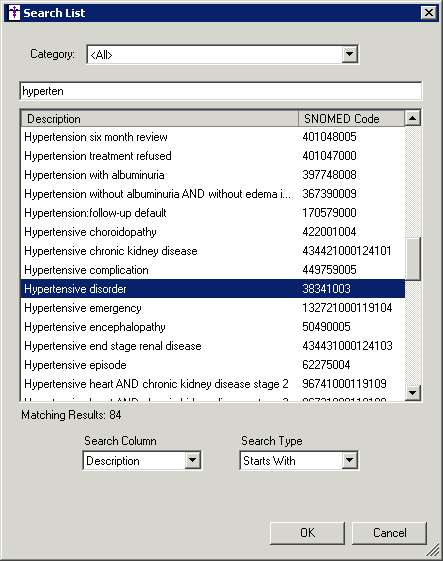Select Hypertensive encephalopathy in the list
Viewport: 443px width, 561px height.
[x=213, y=327]
